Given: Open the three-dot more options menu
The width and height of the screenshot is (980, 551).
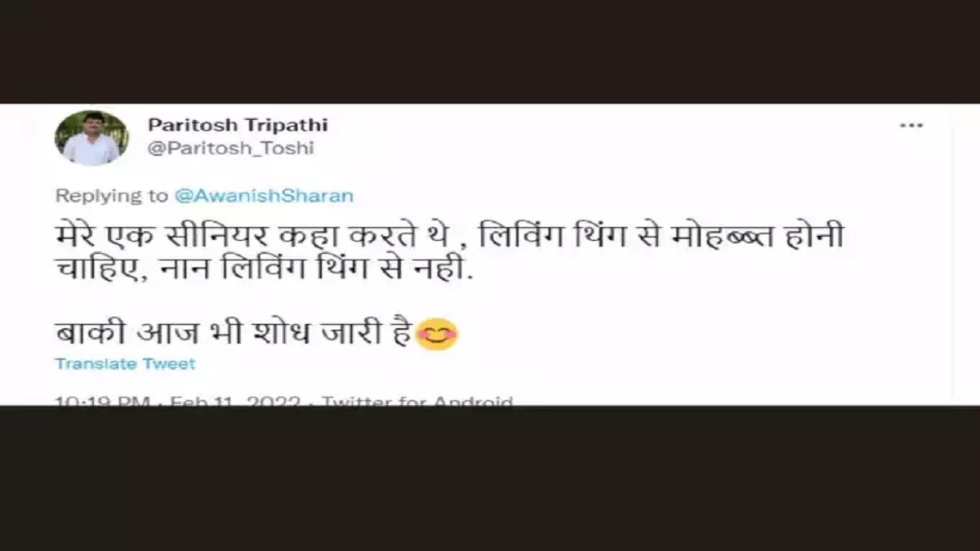Looking at the screenshot, I should point(911,126).
